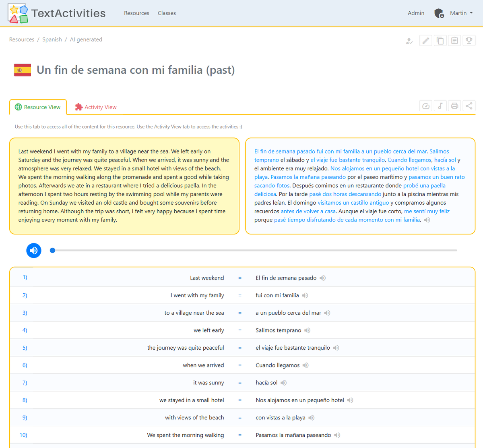Click the trophy scores icon
This screenshot has height=448, width=483.
[469, 40]
